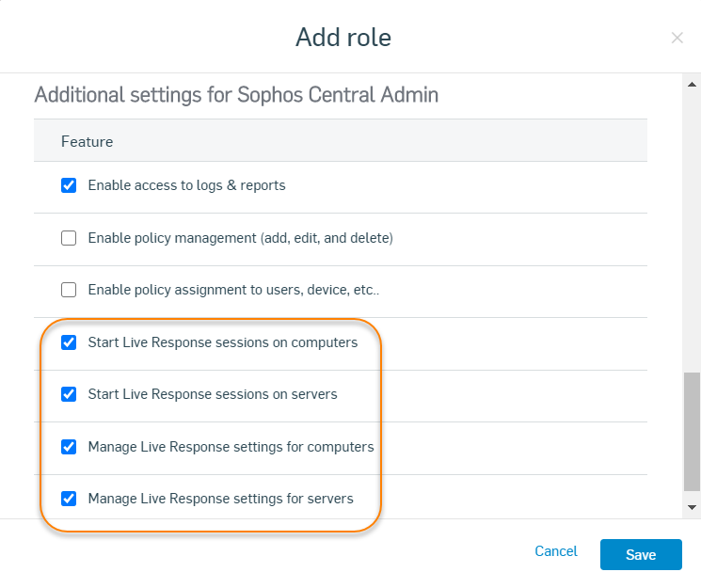The width and height of the screenshot is (701, 588).
Task: Click the 'Enable policy management (add, edit, and delete)' label text
Action: (x=240, y=238)
